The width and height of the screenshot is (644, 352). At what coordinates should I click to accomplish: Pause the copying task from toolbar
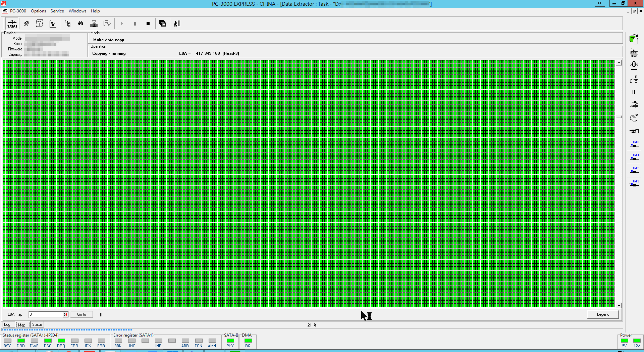(x=135, y=24)
